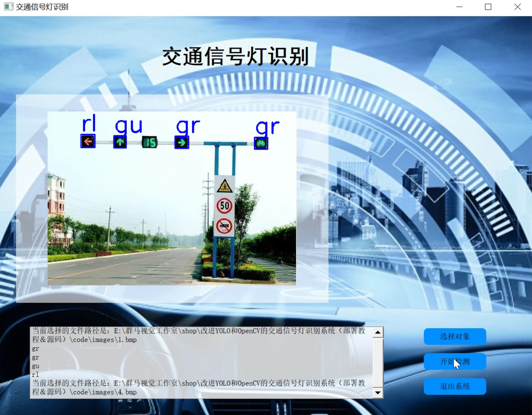Start detection with 开始检测 button
This screenshot has width=532, height=415.
[455, 361]
